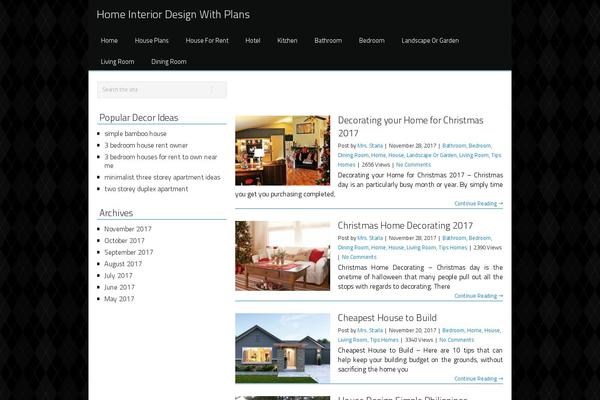Open the Kitchen menu item
The image size is (600, 400).
(x=287, y=41)
